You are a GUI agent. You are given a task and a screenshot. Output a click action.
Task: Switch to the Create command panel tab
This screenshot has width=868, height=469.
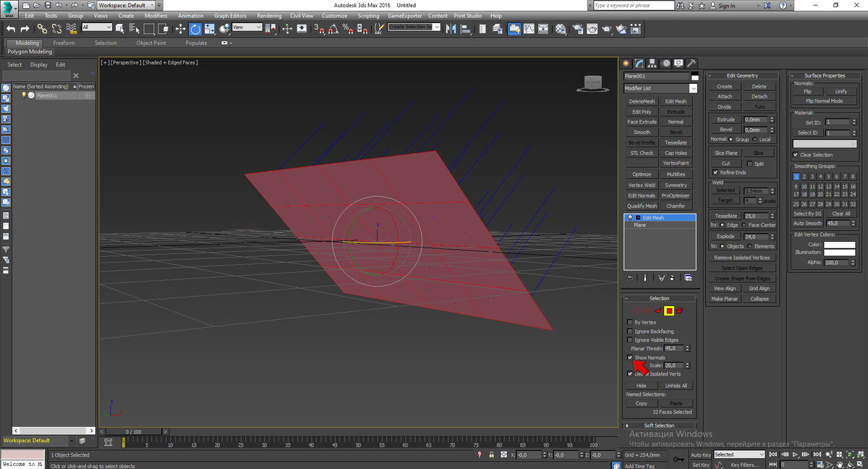click(x=626, y=63)
